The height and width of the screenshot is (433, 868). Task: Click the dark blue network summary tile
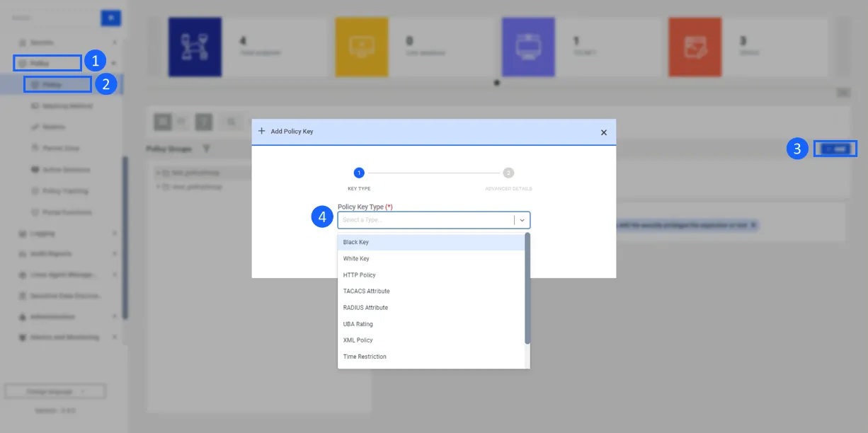coord(195,47)
